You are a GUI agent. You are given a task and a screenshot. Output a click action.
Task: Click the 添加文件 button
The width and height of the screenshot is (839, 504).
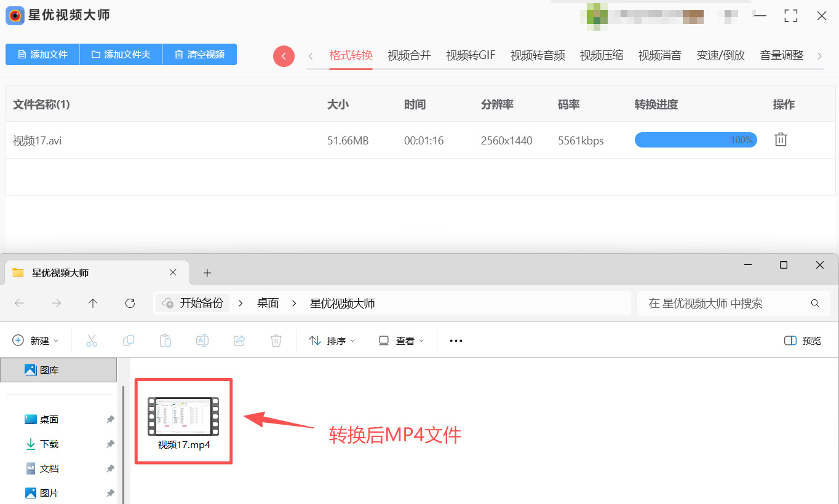[x=42, y=54]
